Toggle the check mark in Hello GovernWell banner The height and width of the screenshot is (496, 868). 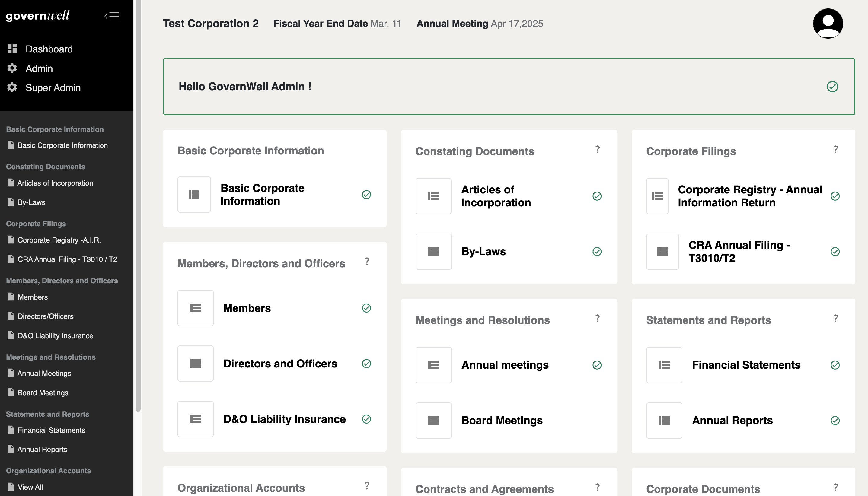coord(832,87)
